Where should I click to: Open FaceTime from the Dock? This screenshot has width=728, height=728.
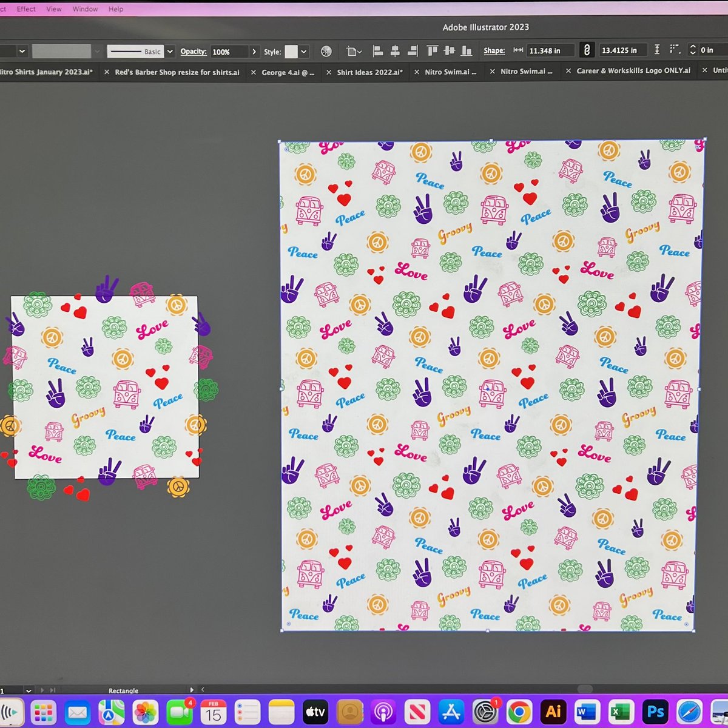tap(180, 712)
